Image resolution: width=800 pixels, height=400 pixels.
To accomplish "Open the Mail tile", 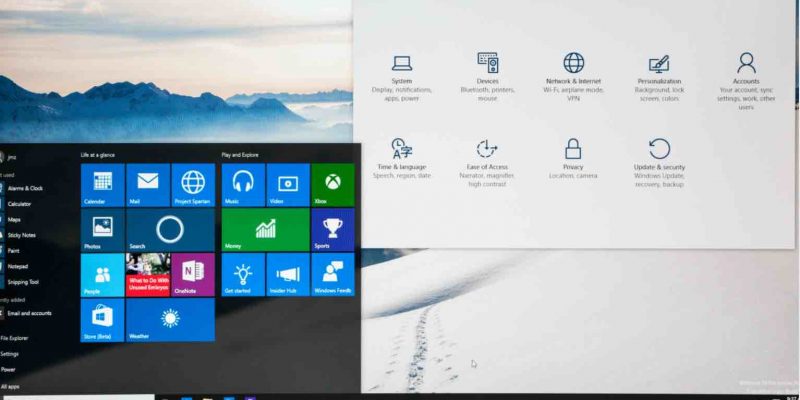I will pyautogui.click(x=148, y=185).
